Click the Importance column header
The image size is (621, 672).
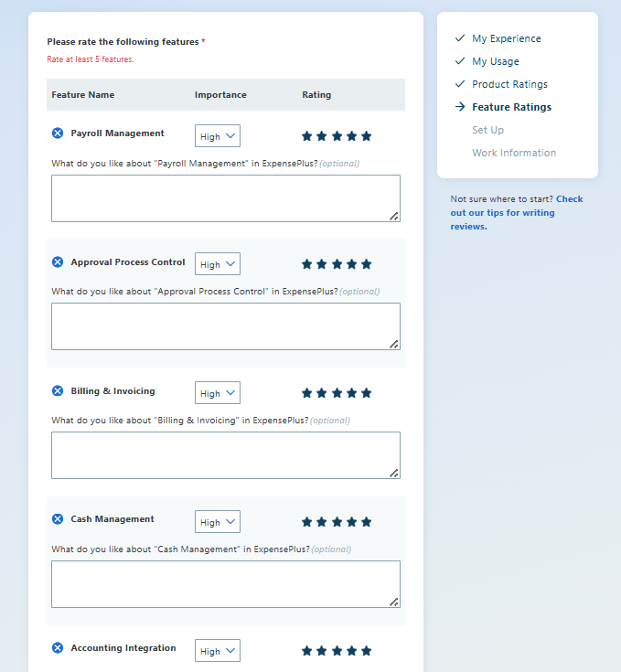click(x=220, y=95)
